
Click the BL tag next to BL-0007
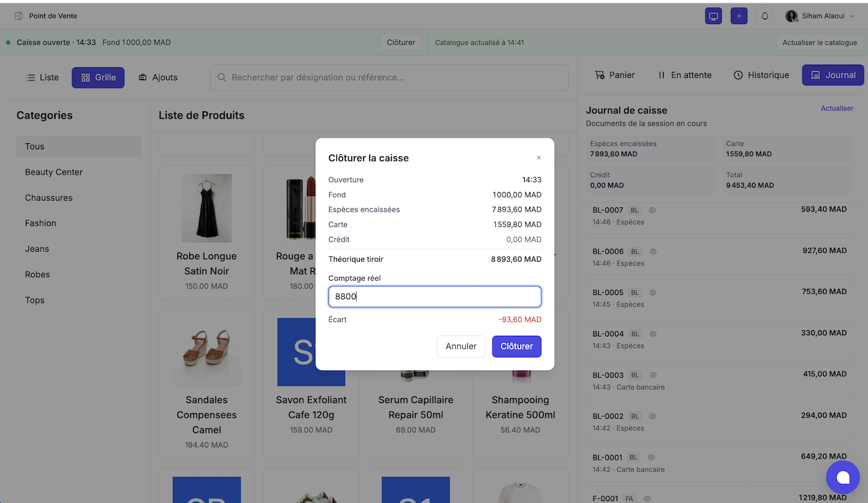(635, 210)
